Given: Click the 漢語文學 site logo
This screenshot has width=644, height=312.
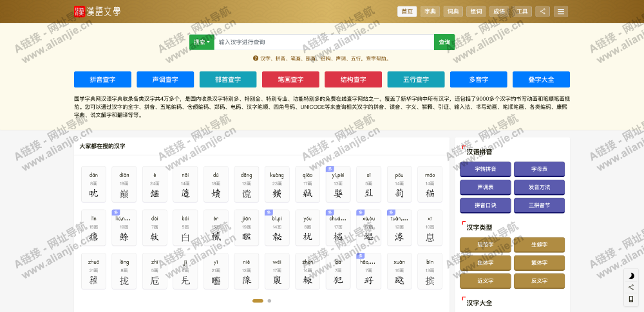Looking at the screenshot, I should coord(97,12).
